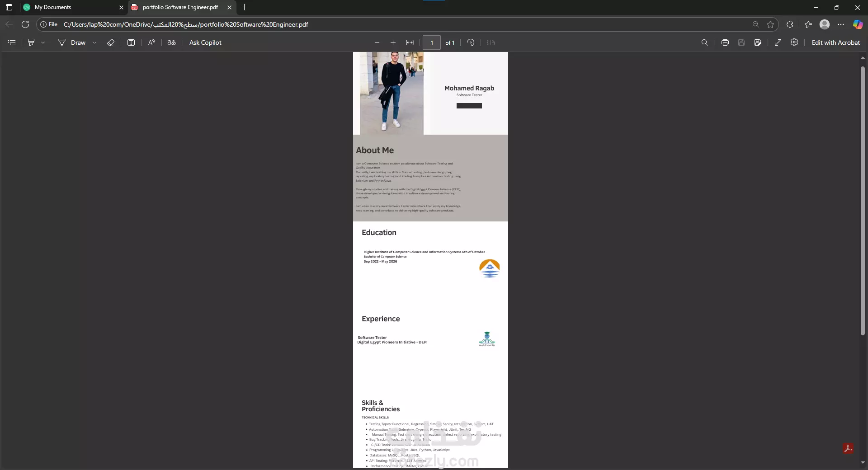Add this page to favorites

[x=770, y=24]
